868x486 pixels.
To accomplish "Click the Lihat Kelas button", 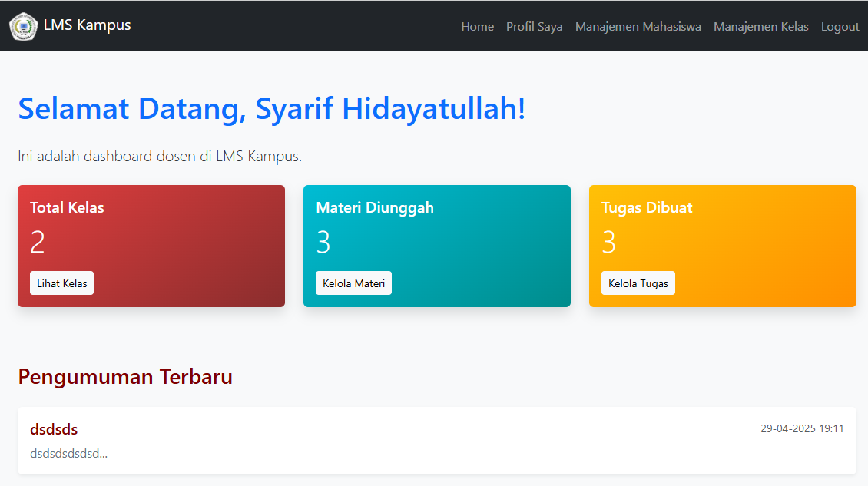I will coord(61,283).
